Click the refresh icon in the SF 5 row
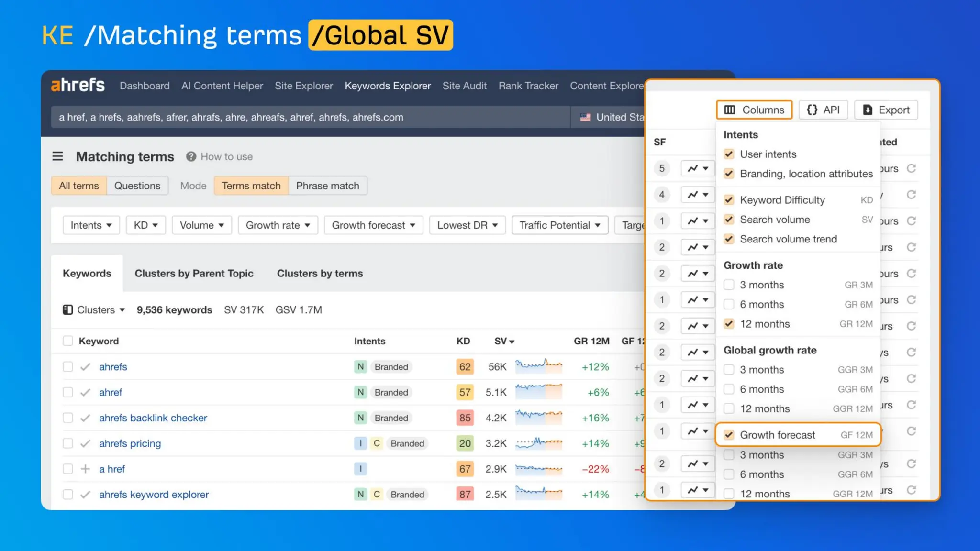 (912, 168)
